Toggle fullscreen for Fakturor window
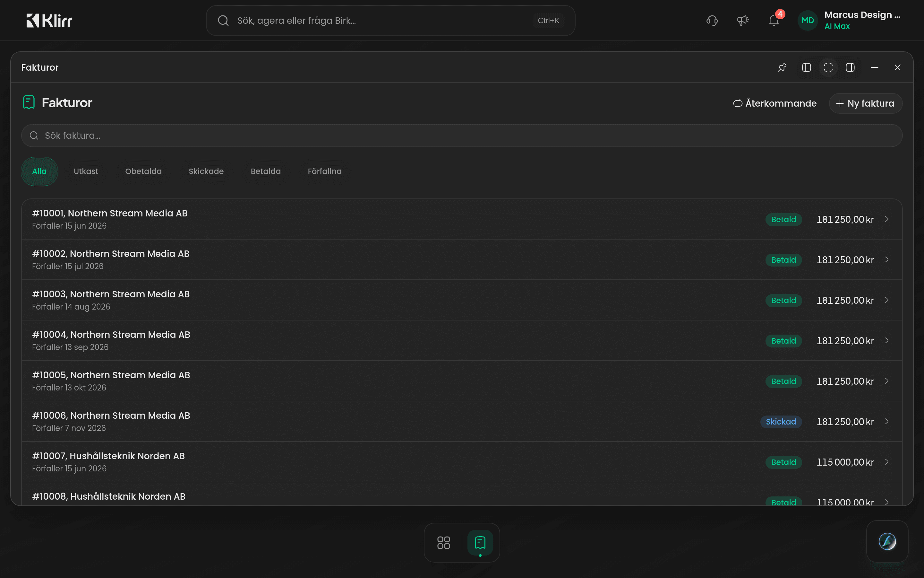 (828, 67)
